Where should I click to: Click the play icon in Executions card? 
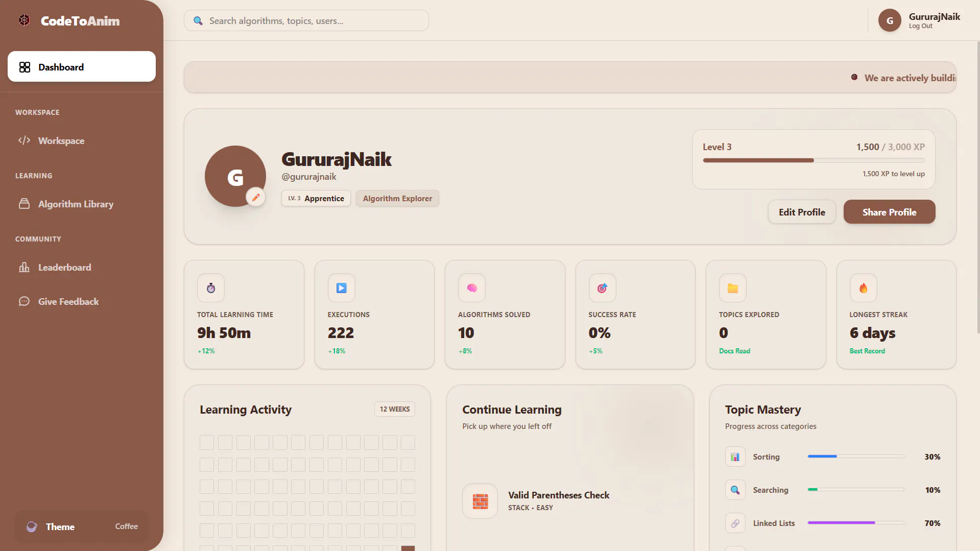pos(342,288)
